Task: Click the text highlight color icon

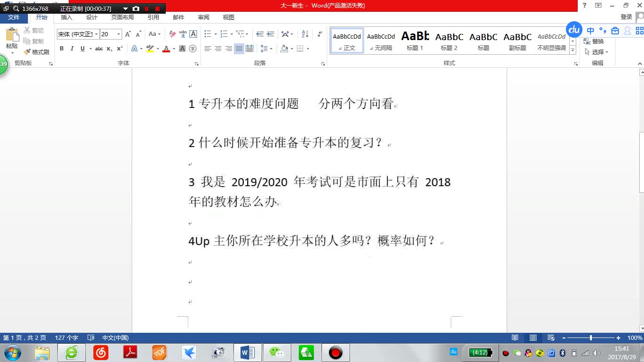Action: 150,49
